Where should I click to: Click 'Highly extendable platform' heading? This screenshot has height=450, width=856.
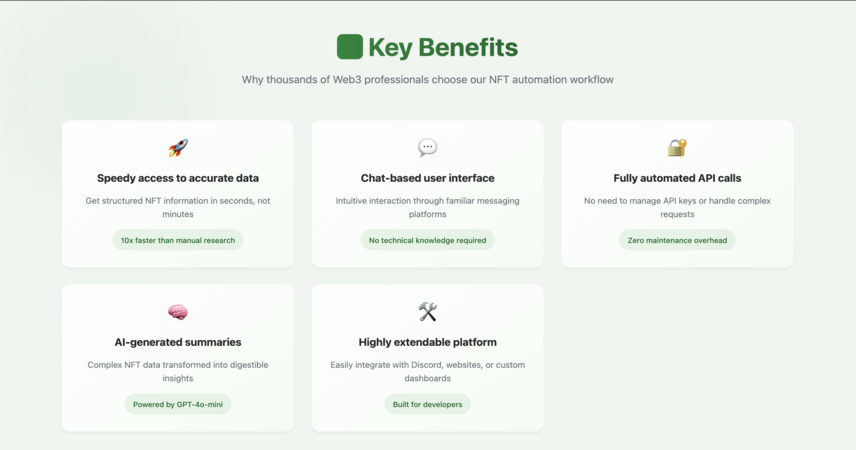(427, 342)
